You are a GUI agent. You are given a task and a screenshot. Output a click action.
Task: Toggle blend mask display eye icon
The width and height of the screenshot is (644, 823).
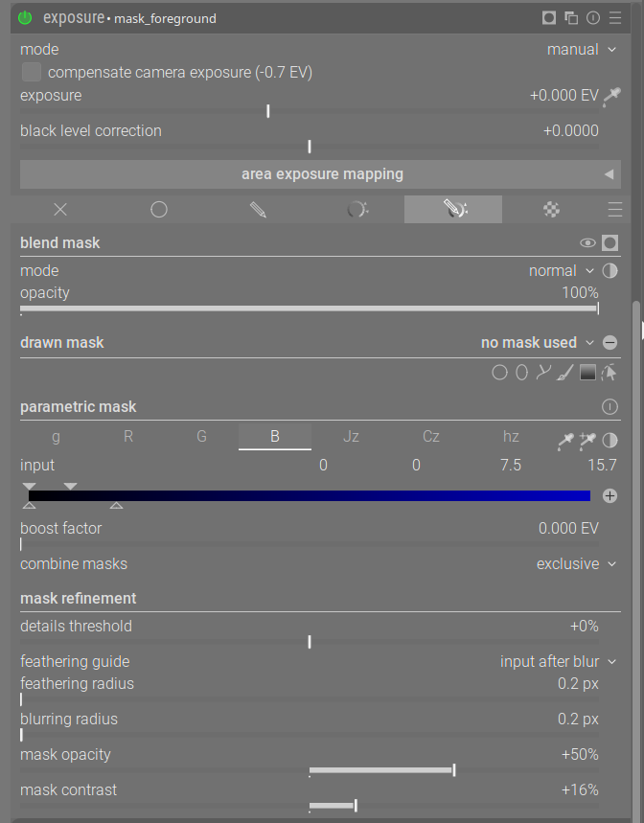point(587,243)
